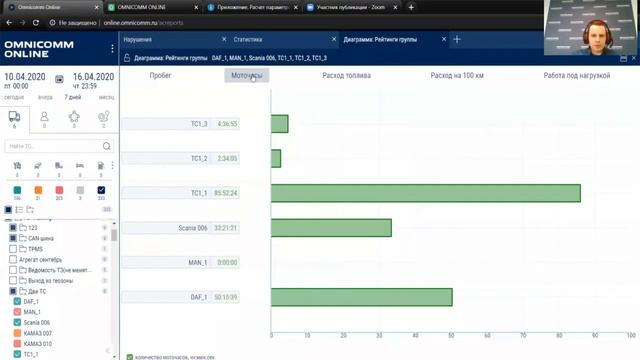Set period to месяц
The width and height of the screenshot is (640, 360).
[106, 97]
